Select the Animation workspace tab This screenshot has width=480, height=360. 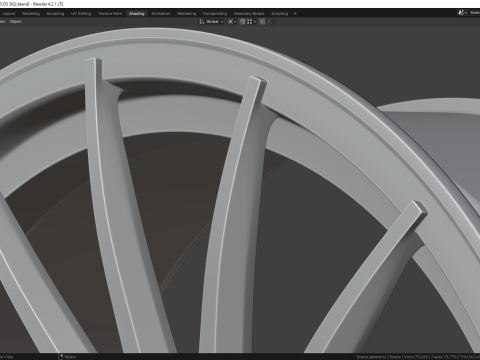pos(161,14)
